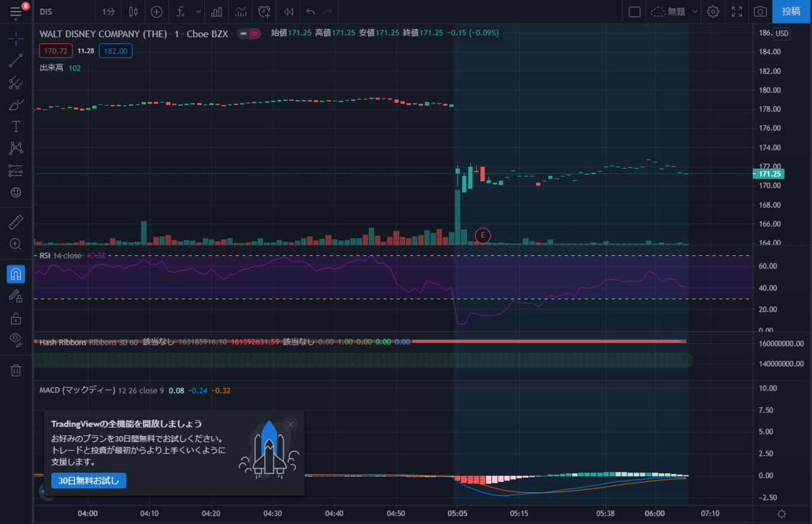The width and height of the screenshot is (812, 524).
Task: Click the 05:05 time axis label
Action: click(457, 513)
